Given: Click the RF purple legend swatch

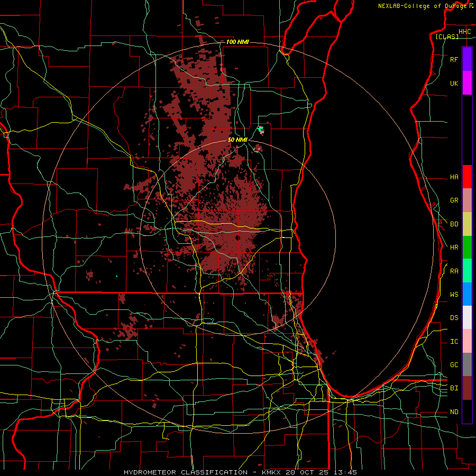Looking at the screenshot, I should pyautogui.click(x=467, y=59).
